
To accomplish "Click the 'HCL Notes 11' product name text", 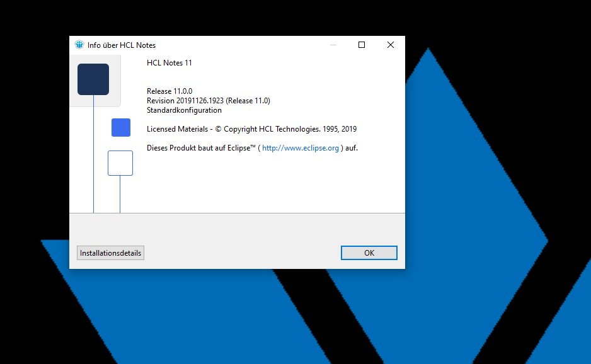I will pyautogui.click(x=169, y=63).
